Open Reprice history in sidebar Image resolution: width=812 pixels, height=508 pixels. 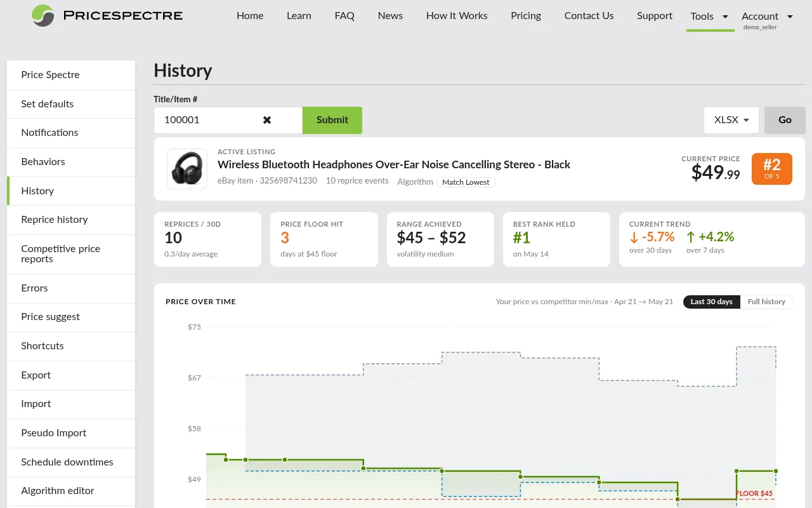coord(71,220)
